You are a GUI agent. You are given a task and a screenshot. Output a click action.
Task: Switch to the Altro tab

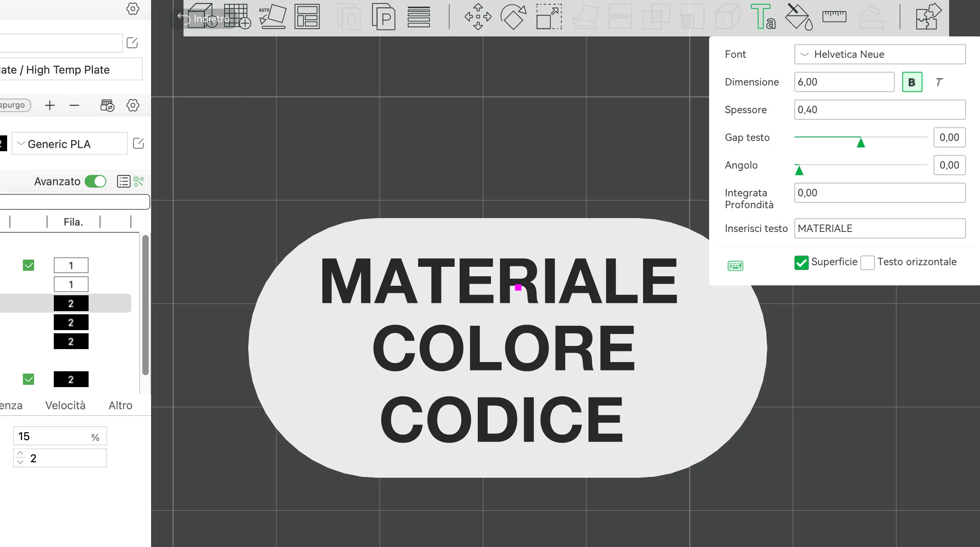click(x=120, y=405)
